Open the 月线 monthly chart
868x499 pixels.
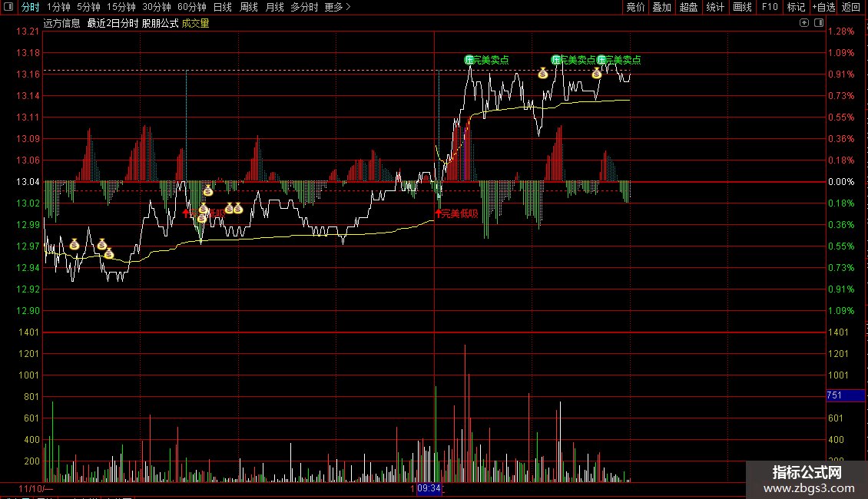[274, 7]
